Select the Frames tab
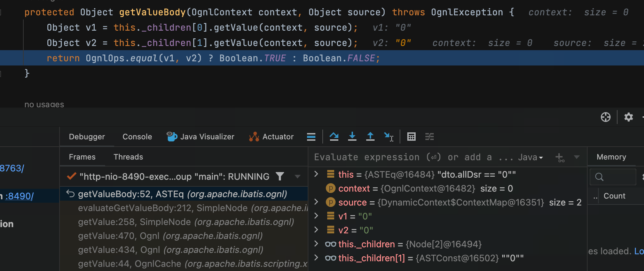Image resolution: width=644 pixels, height=271 pixels. point(82,157)
